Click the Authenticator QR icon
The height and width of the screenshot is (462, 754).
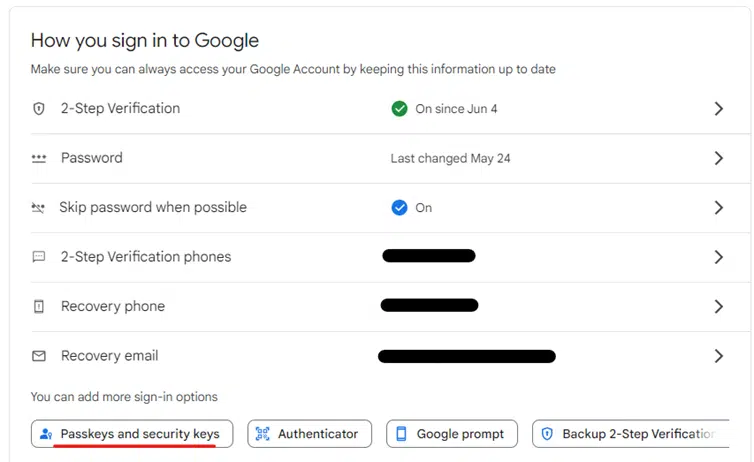(x=263, y=434)
